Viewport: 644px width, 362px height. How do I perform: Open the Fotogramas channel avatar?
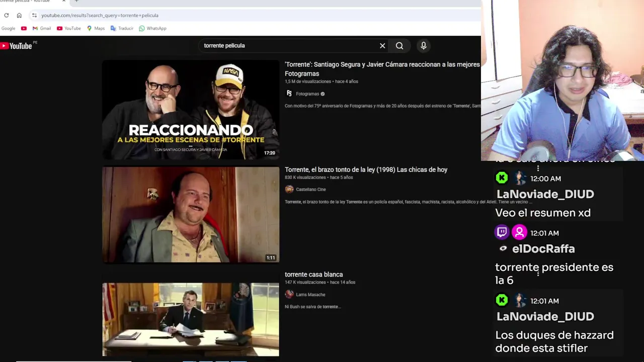(289, 94)
